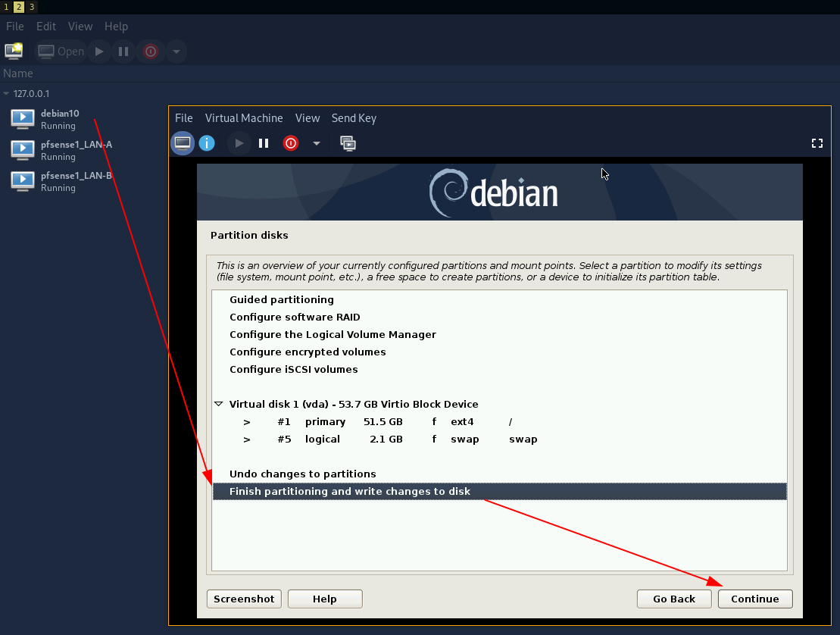
Task: Click the Go Back button
Action: pyautogui.click(x=674, y=599)
